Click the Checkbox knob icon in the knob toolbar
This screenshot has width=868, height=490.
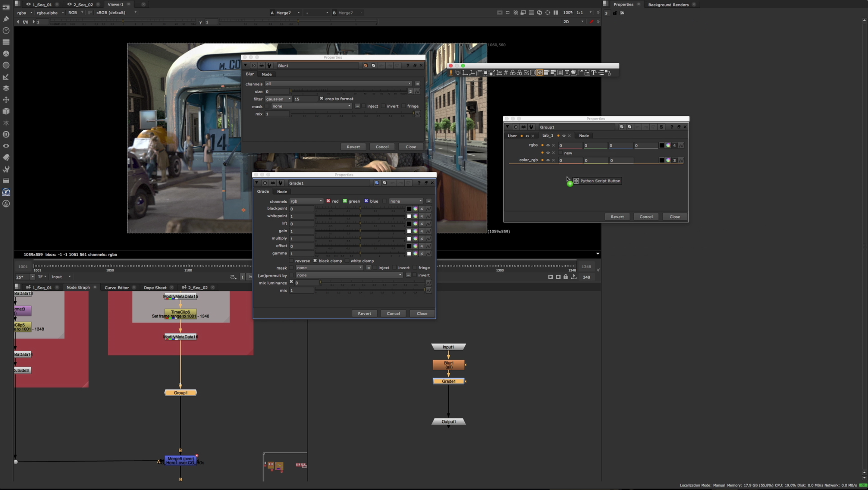point(526,73)
